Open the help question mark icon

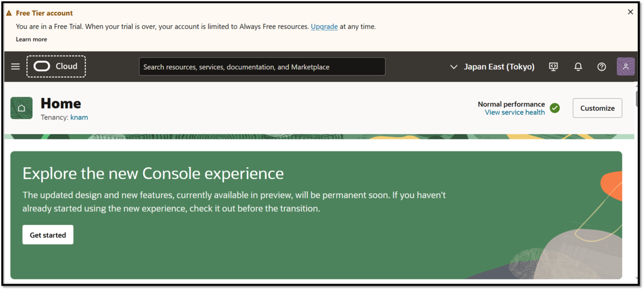pos(602,67)
